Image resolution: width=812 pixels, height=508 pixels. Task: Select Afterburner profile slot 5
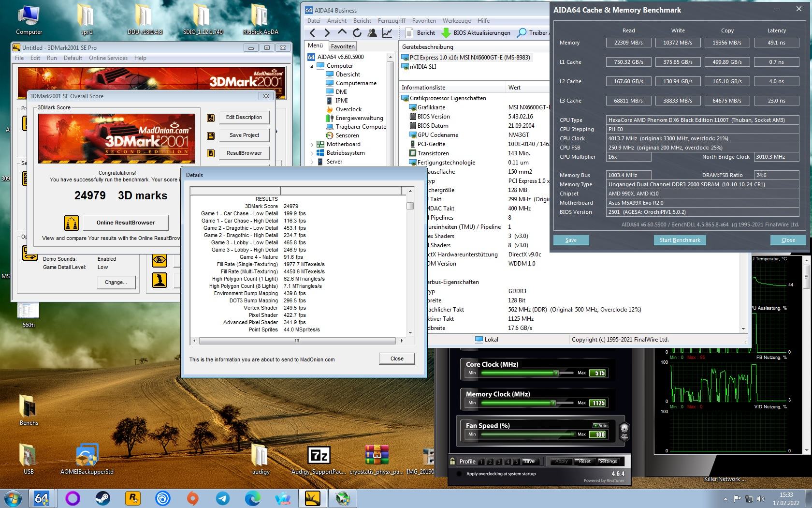click(516, 462)
